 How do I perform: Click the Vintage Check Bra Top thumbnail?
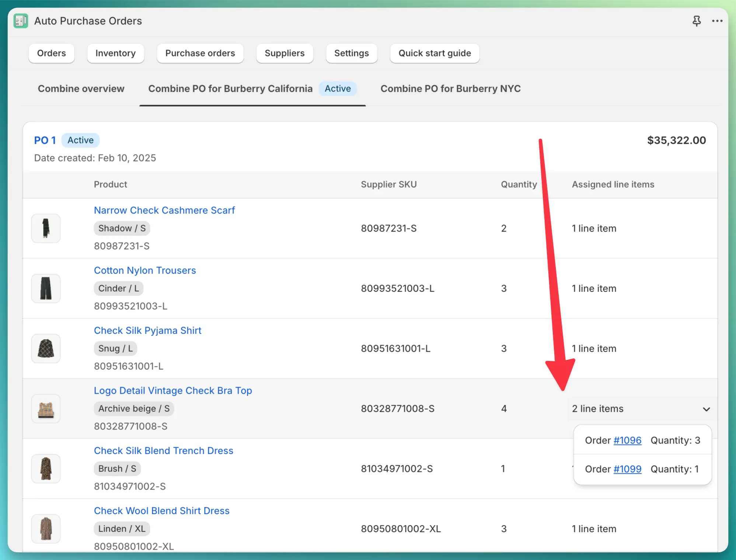(46, 408)
